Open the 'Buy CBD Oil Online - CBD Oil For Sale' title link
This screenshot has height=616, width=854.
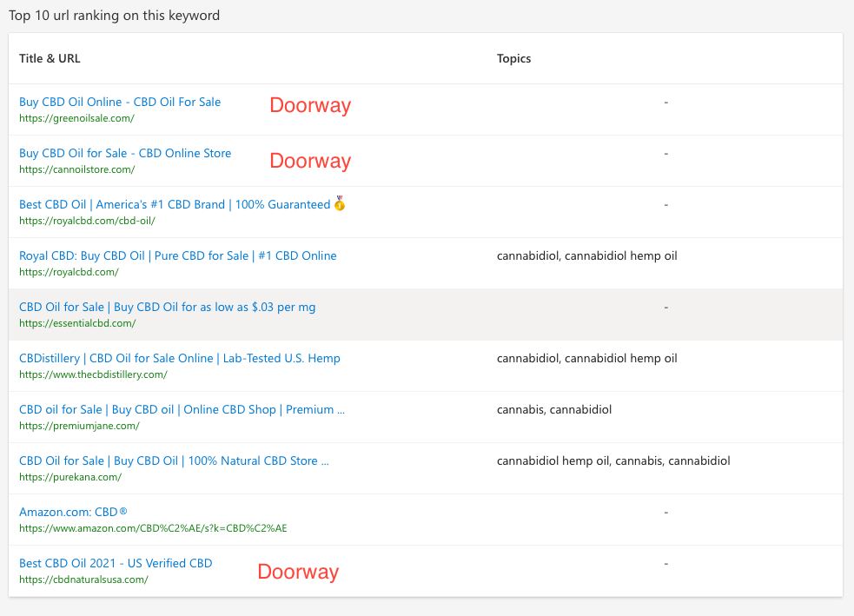click(x=120, y=102)
